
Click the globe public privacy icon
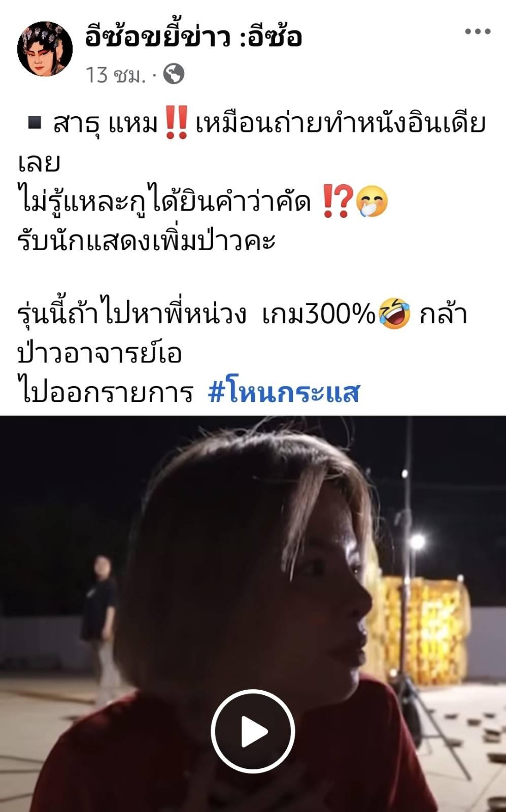(174, 74)
